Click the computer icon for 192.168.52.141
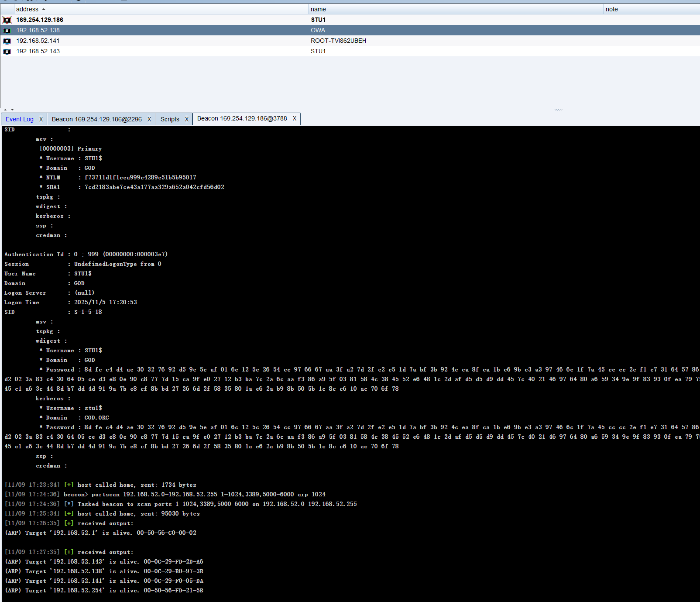 7,41
